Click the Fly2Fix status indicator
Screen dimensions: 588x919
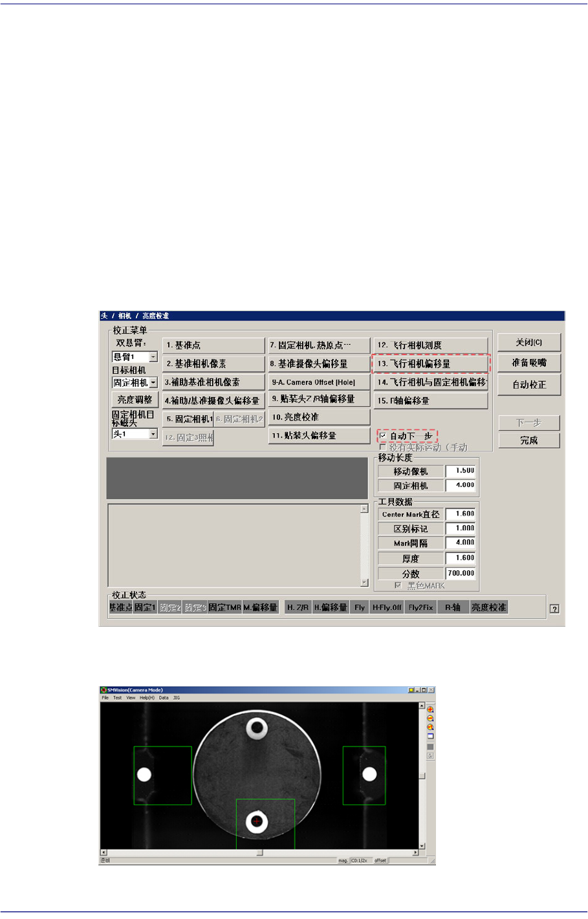pos(420,607)
